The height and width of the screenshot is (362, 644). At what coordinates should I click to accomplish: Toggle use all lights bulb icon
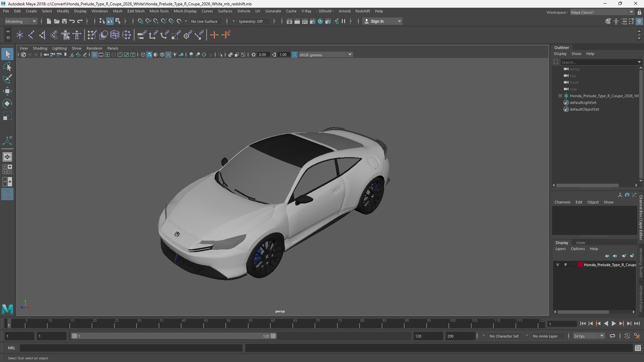pos(175,55)
